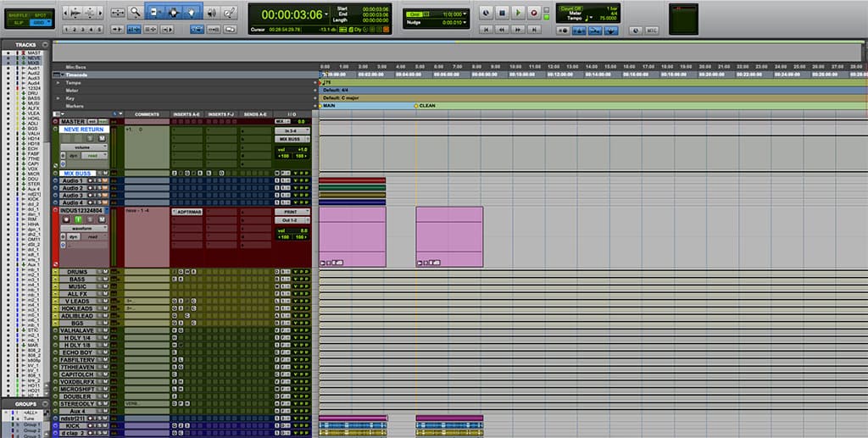Click the Online sync clock button
868x438 pixels.
pyautogui.click(x=486, y=12)
